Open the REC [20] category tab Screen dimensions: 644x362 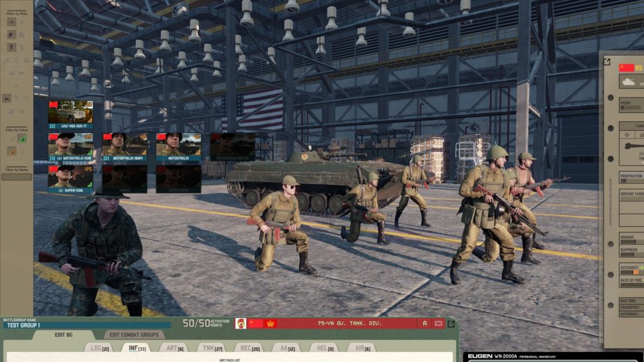coord(250,348)
